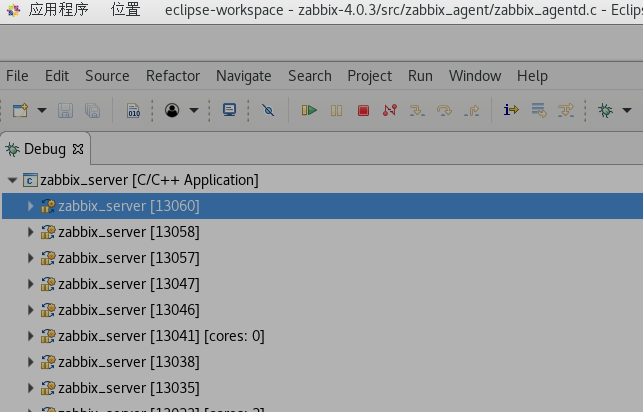Expand zabbix_server [13035] process

point(31,388)
